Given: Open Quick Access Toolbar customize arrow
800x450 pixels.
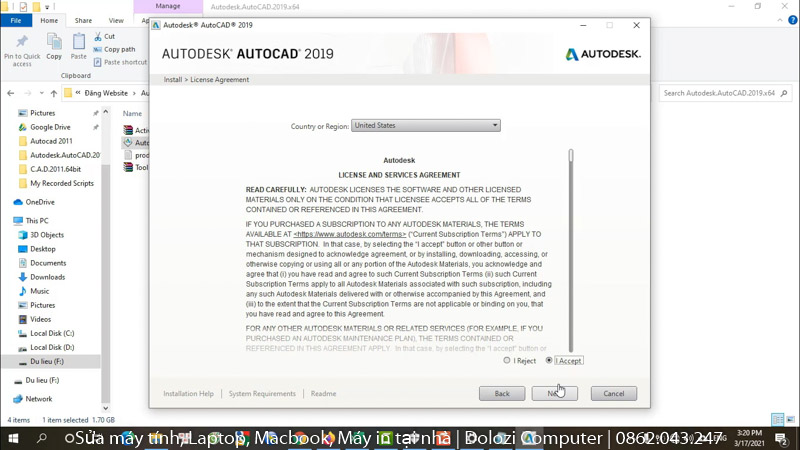Looking at the screenshot, I should click(x=47, y=7).
